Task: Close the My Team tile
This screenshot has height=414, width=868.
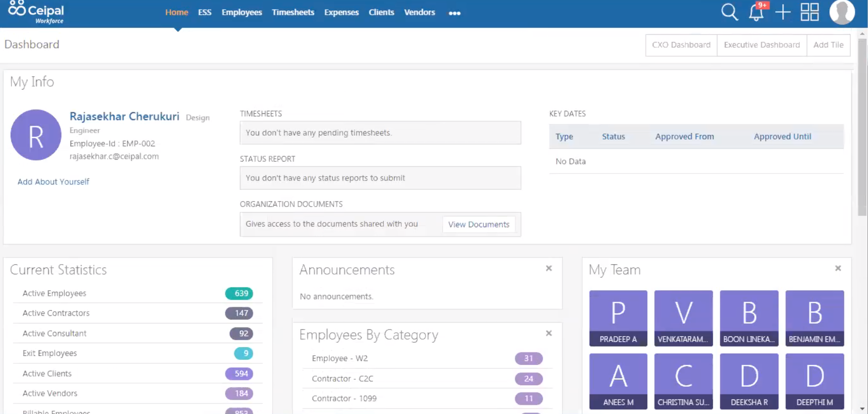Action: click(x=838, y=268)
